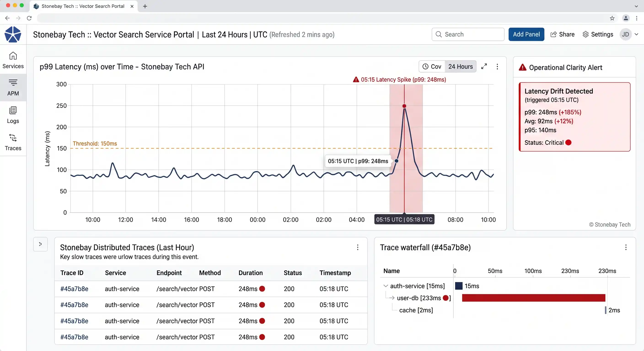This screenshot has width=644, height=351.
Task: Sort traces by Service column
Action: (x=115, y=273)
